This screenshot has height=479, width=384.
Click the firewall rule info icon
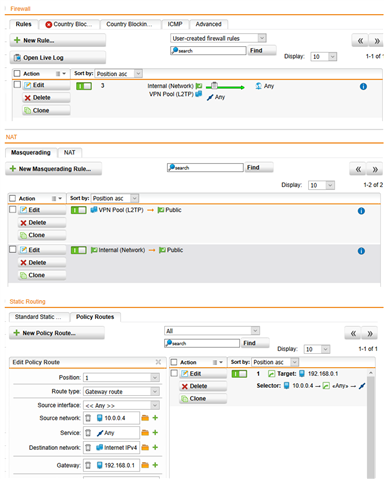pyautogui.click(x=363, y=86)
